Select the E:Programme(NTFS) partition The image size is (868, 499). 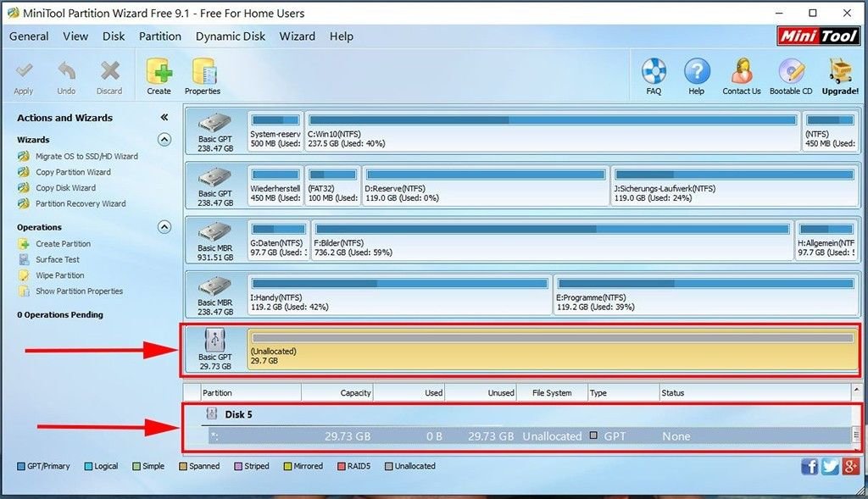(x=706, y=294)
